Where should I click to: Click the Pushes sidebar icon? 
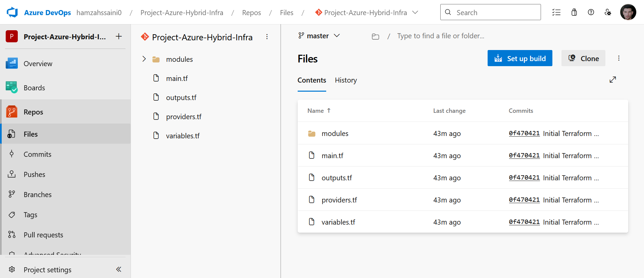click(x=12, y=174)
